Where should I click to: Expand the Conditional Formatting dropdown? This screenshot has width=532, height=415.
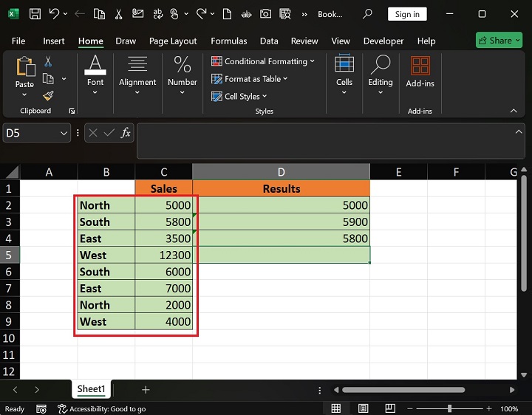pyautogui.click(x=264, y=61)
